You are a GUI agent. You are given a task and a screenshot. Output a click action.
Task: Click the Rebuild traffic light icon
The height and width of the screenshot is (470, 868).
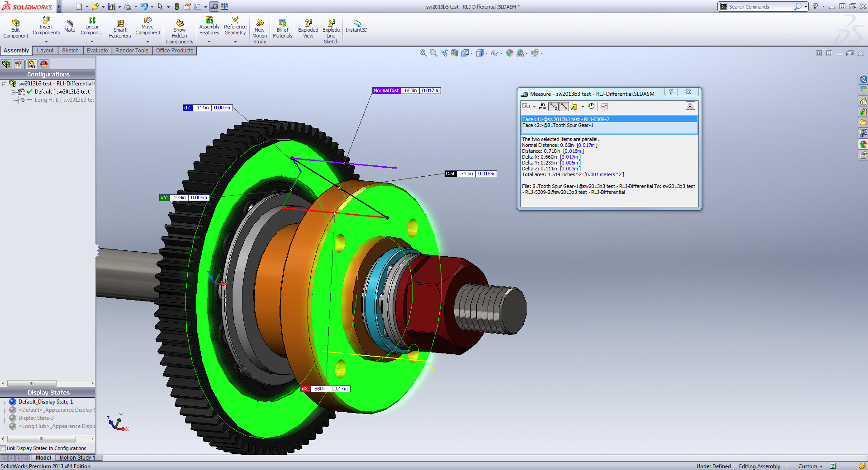pos(177,6)
